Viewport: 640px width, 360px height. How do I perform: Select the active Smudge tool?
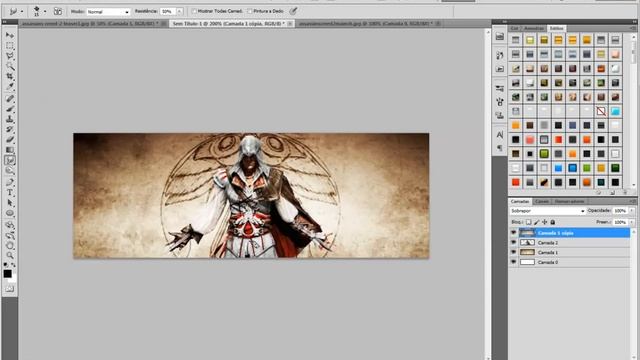pos(10,160)
